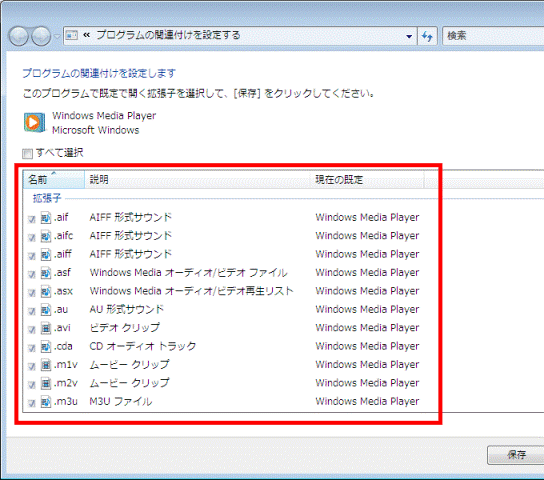This screenshot has height=480, width=544.
Task: Click the Windows Media Player program icon
Action: [x=34, y=122]
